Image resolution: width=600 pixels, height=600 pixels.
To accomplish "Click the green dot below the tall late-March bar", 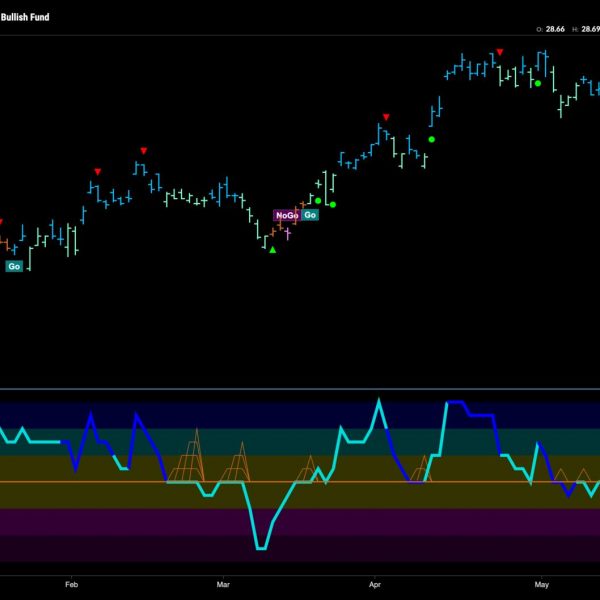I will coord(333,205).
